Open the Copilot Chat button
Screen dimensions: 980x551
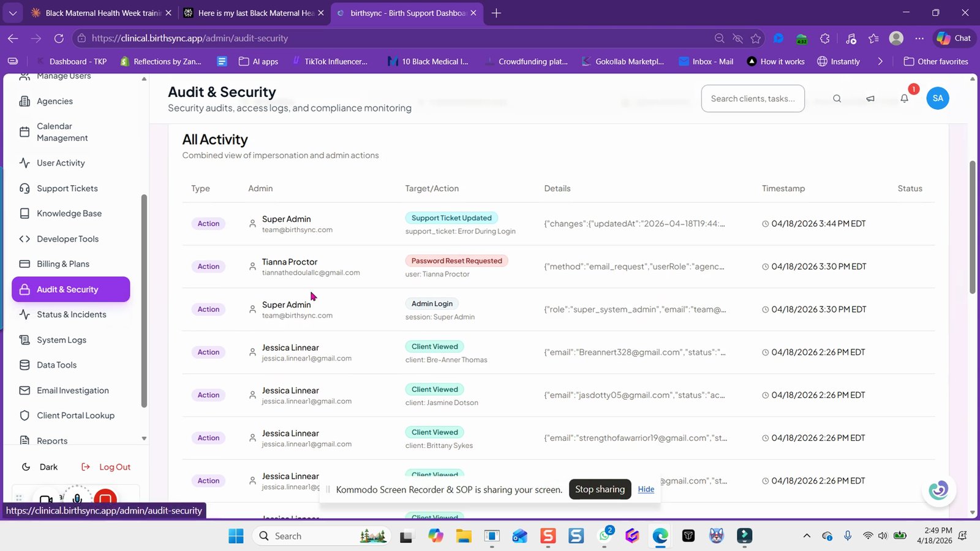[x=954, y=38]
